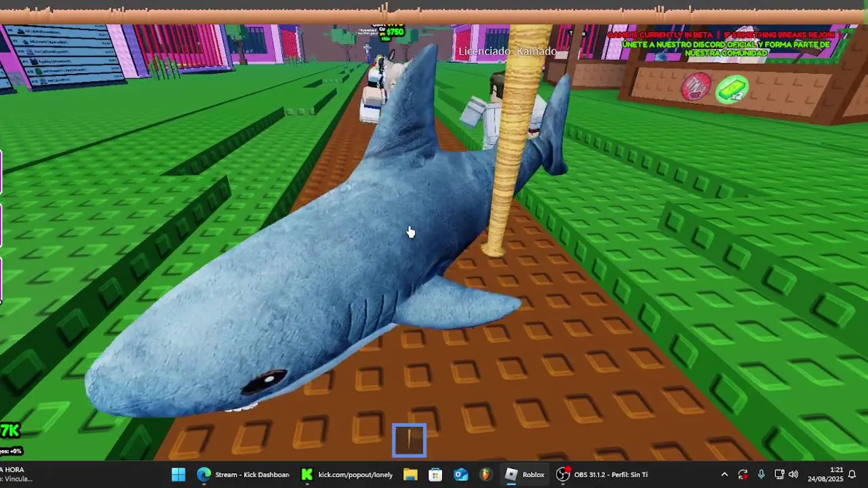The width and height of the screenshot is (868, 488).
Task: Open the Windows Start menu
Action: [178, 474]
